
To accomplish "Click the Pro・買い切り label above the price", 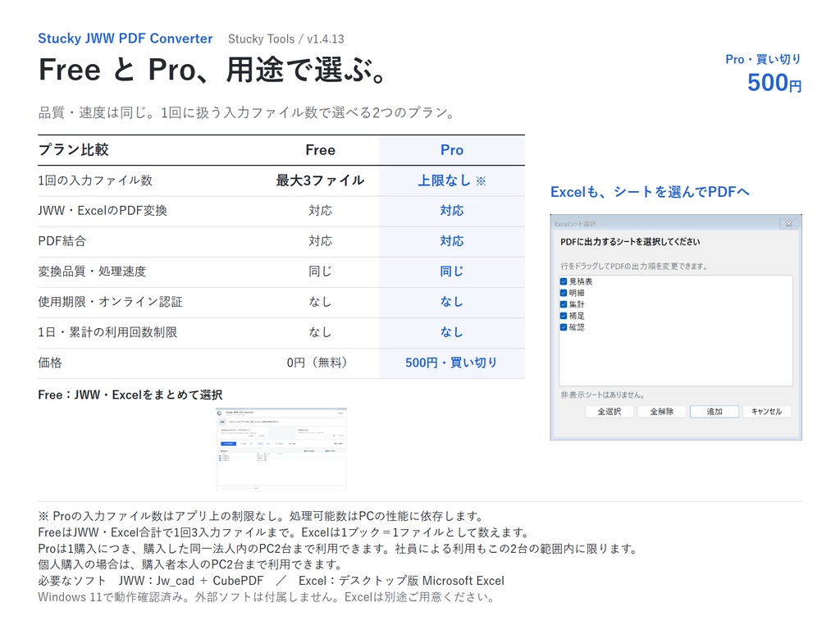I will [x=764, y=59].
